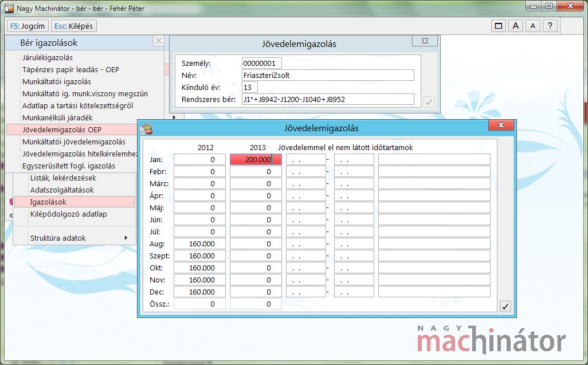Click the Kiinduló év input field
Image resolution: width=588 pixels, height=365 pixels.
point(250,87)
